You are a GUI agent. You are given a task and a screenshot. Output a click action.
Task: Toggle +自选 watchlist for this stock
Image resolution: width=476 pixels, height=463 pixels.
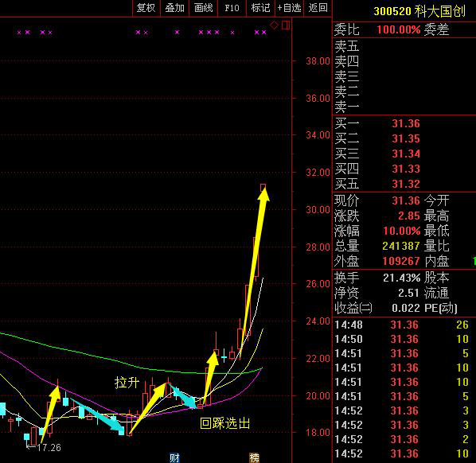pos(289,8)
